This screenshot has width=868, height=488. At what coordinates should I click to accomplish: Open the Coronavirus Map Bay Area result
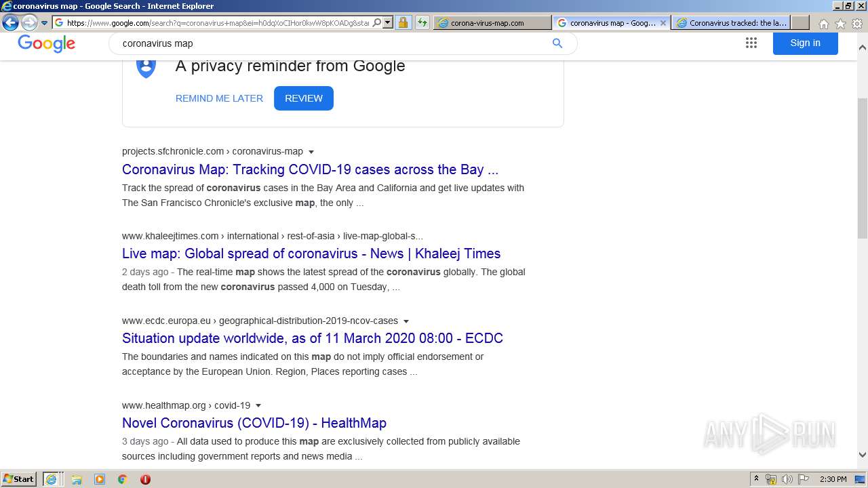pyautogui.click(x=310, y=169)
